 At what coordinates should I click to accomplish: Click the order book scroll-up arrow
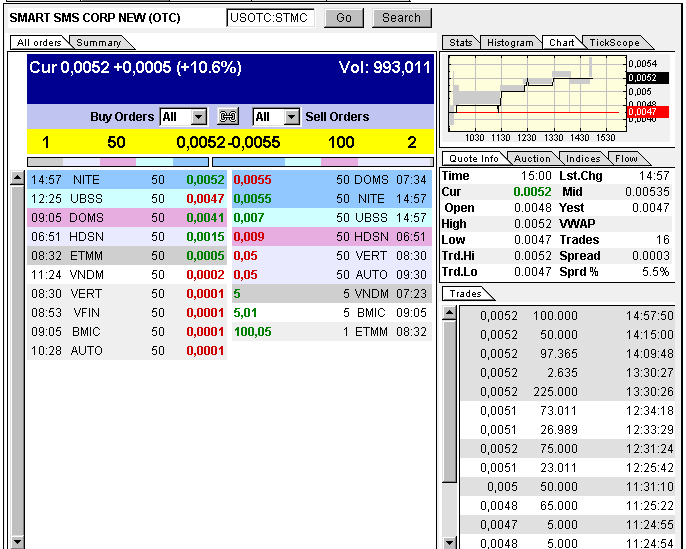[x=17, y=179]
